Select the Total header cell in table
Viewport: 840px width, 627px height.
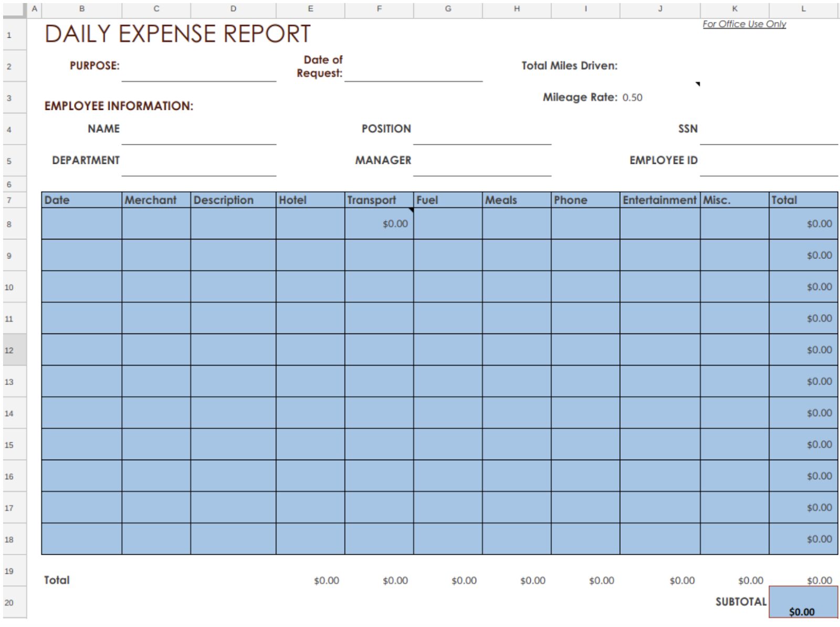[x=803, y=200]
